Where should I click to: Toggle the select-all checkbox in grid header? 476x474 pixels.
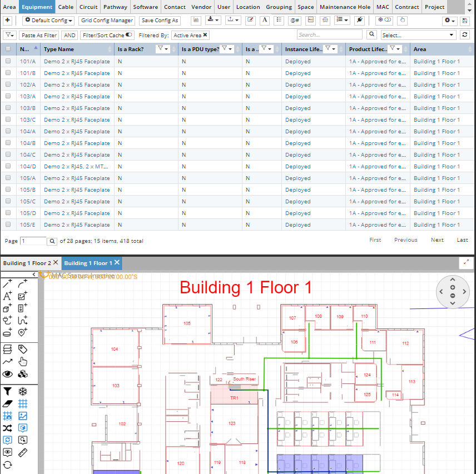(x=8, y=48)
